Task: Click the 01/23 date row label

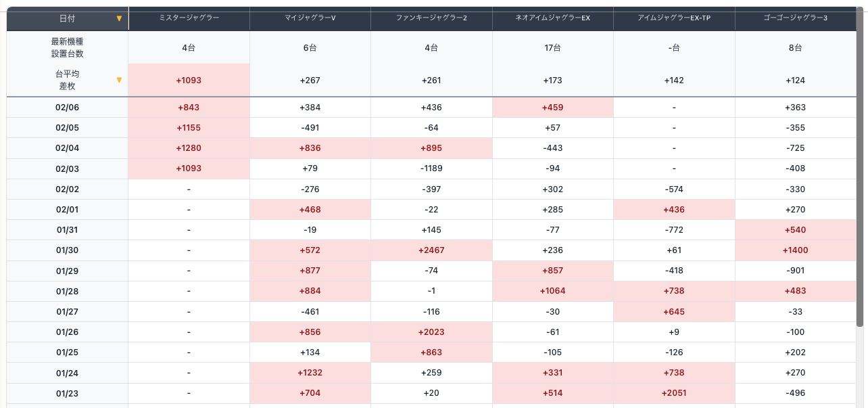Action: coord(67,393)
